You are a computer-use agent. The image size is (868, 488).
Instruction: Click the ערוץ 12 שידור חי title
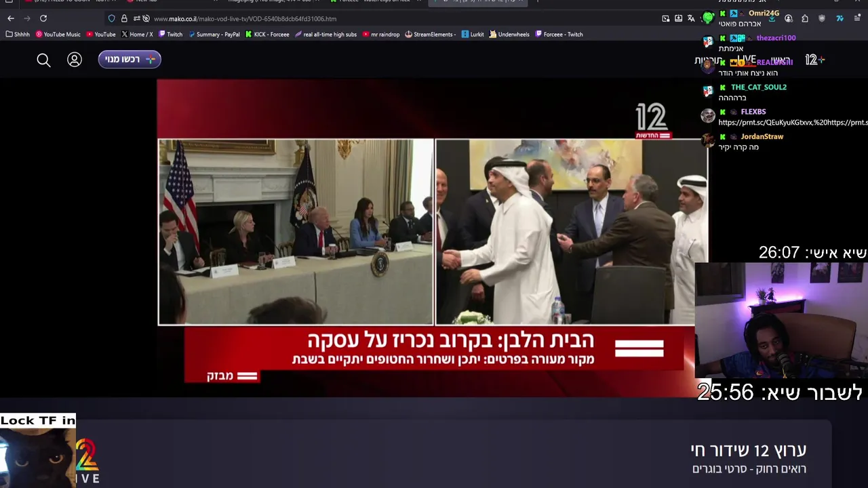coord(749,450)
